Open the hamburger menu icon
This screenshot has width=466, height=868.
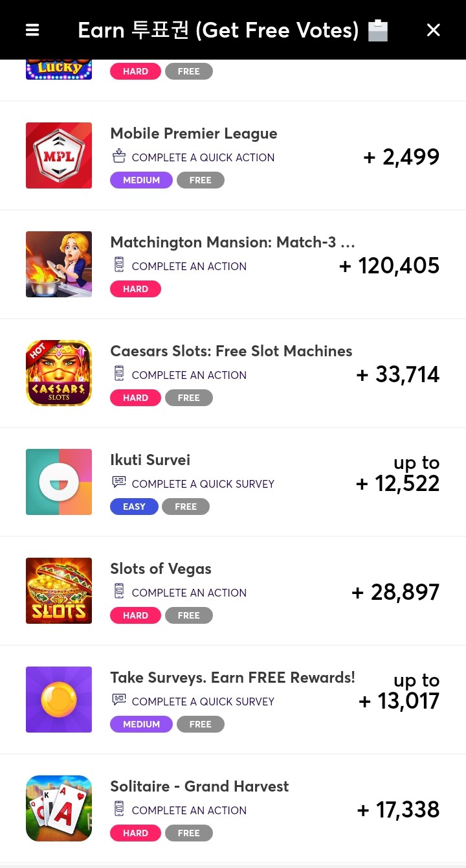pos(32,30)
